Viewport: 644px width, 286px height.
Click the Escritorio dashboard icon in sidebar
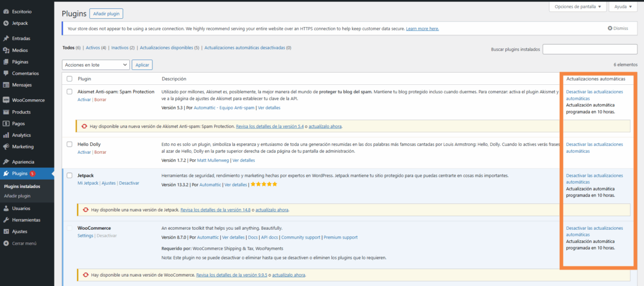coord(6,12)
